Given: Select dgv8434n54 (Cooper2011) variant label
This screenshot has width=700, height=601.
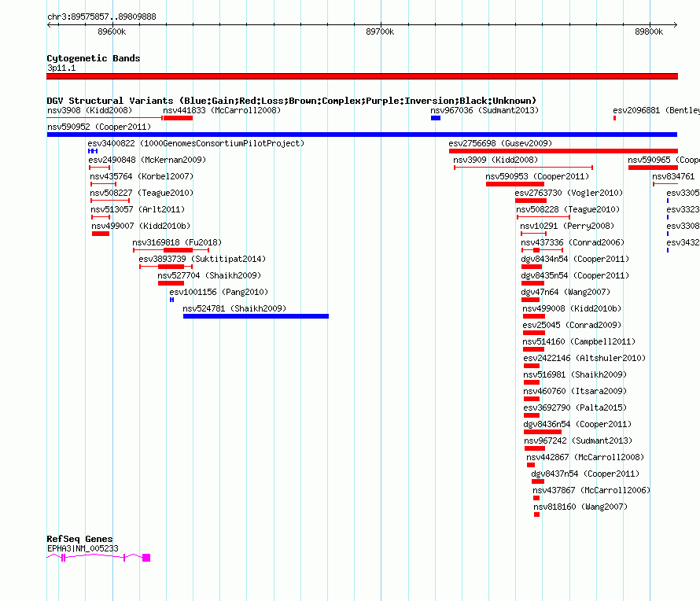Looking at the screenshot, I should (575, 259).
